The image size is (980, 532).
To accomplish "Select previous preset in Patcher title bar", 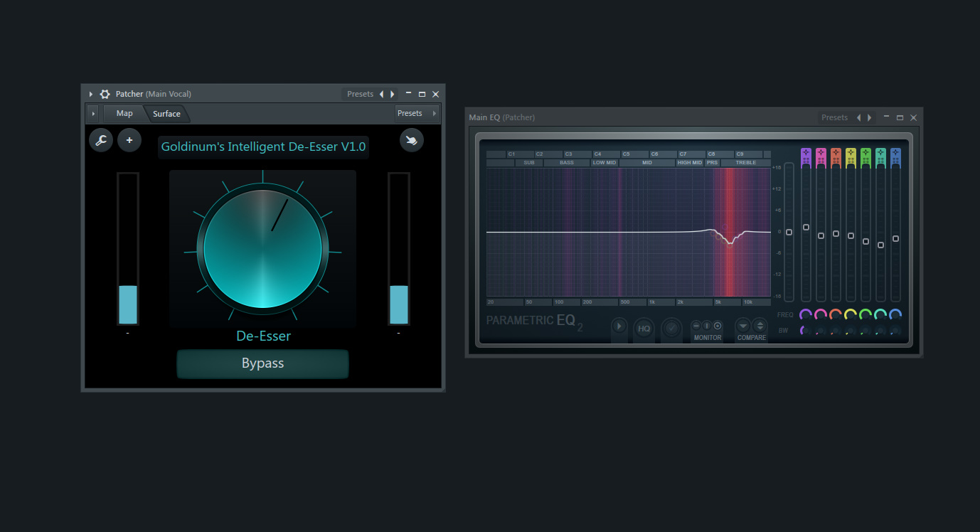I will pos(381,94).
